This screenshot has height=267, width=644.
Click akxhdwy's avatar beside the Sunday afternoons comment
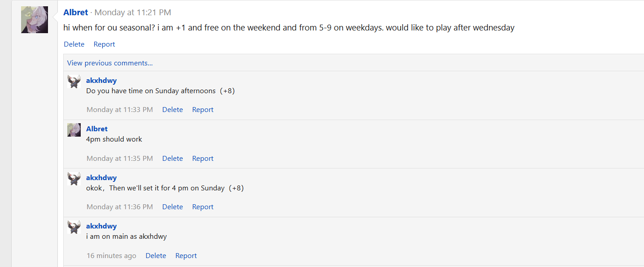74,82
